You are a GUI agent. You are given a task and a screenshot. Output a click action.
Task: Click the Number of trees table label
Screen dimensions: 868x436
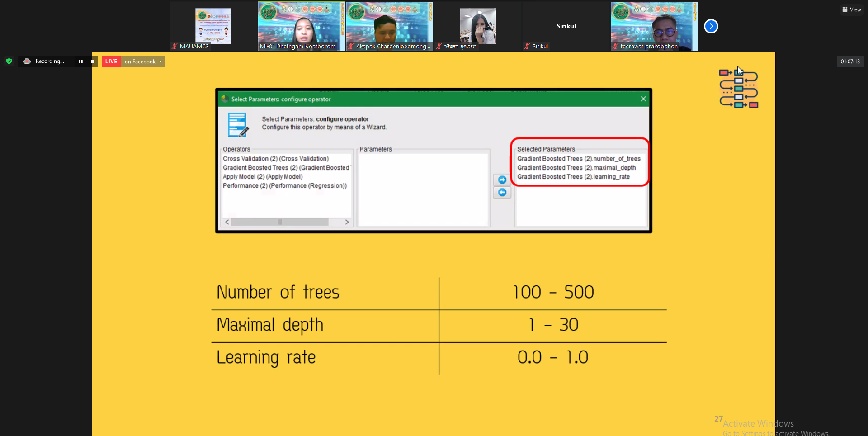point(278,292)
